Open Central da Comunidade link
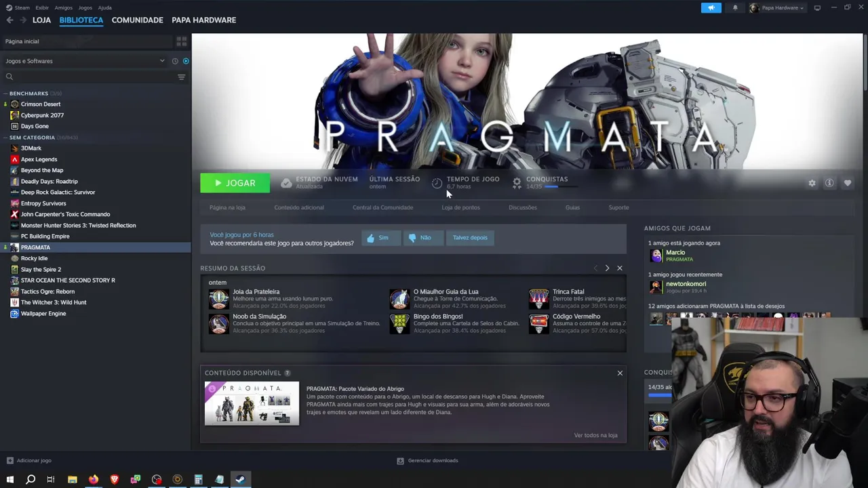 (382, 207)
